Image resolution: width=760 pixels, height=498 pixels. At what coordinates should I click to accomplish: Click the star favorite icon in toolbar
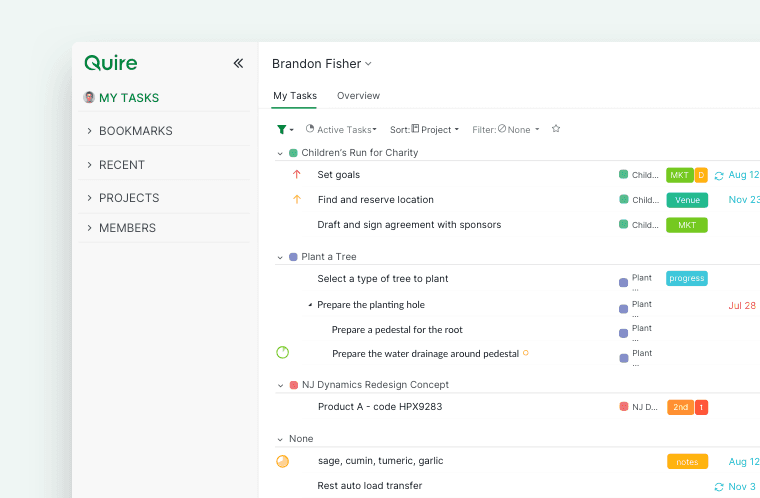(556, 129)
